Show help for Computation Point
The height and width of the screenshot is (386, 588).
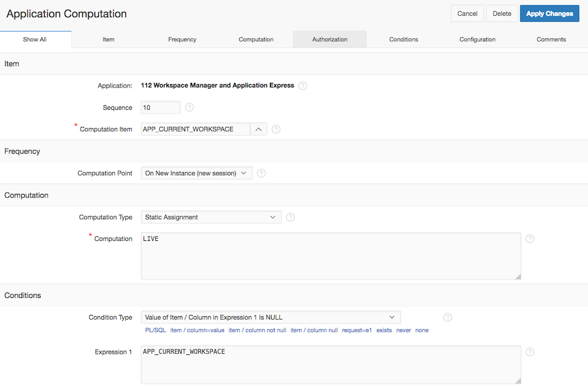pos(262,173)
